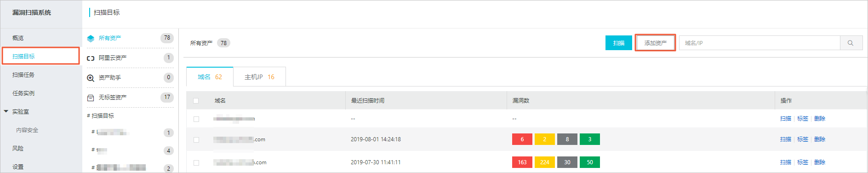This screenshot has height=173, width=868.
Task: Click green vulnerability count 50
Action: (x=590, y=162)
